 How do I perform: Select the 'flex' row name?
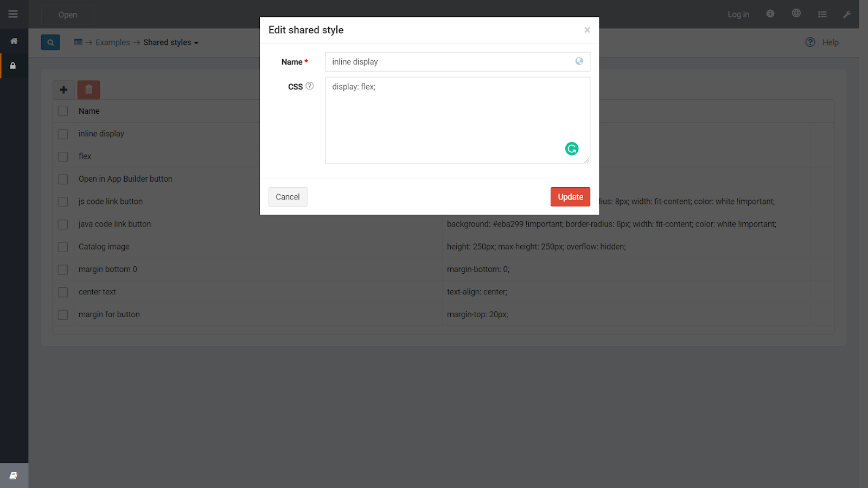(85, 156)
